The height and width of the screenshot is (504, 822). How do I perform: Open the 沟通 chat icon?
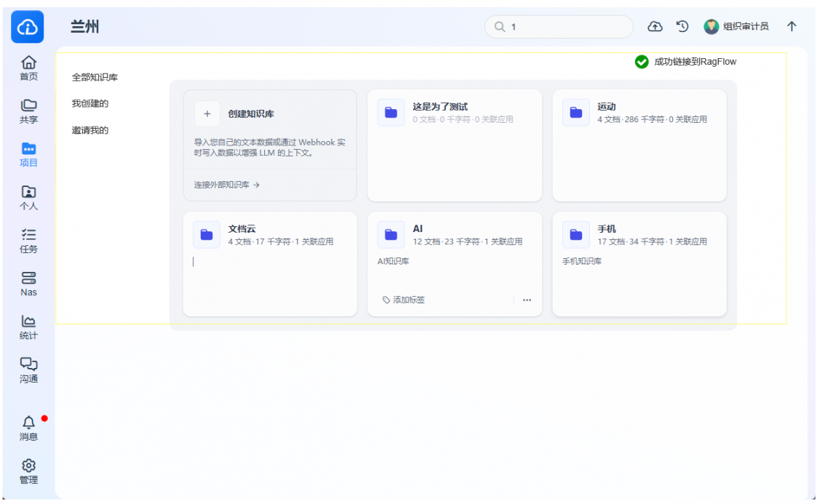28,370
